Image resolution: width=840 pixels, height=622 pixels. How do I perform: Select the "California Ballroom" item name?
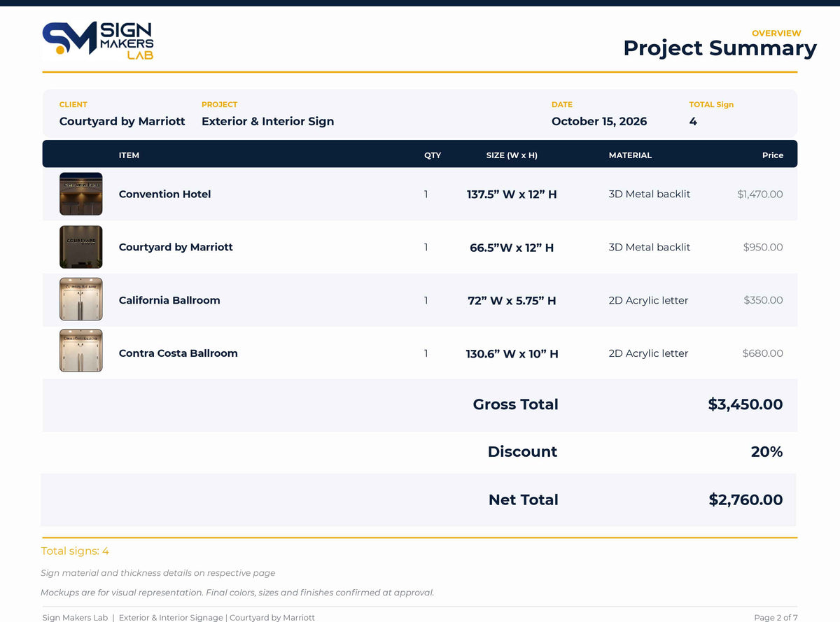(169, 300)
